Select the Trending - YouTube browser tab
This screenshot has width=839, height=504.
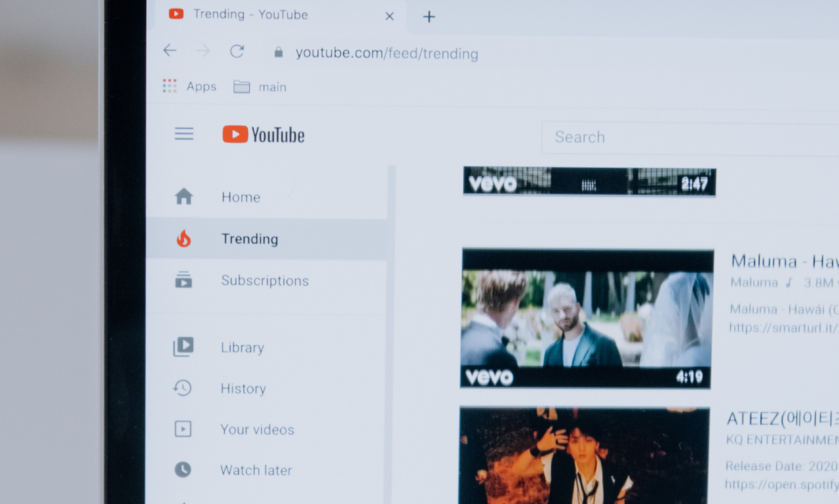pos(281,16)
